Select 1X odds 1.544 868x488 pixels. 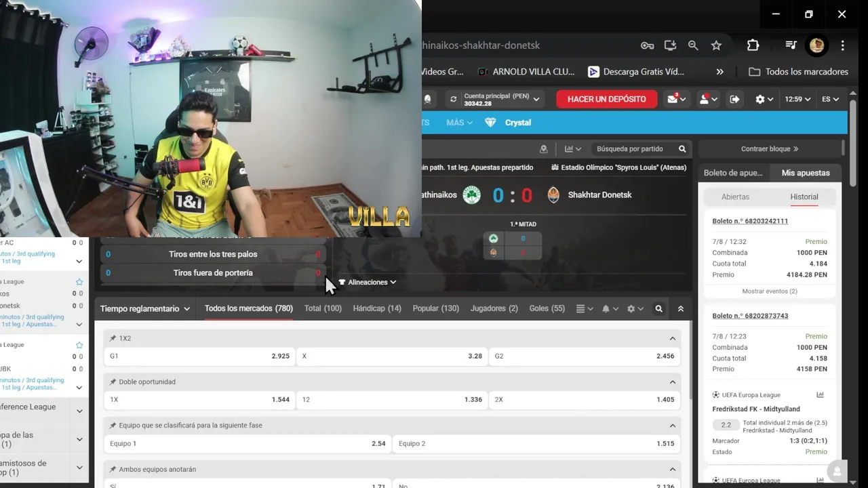pos(199,399)
